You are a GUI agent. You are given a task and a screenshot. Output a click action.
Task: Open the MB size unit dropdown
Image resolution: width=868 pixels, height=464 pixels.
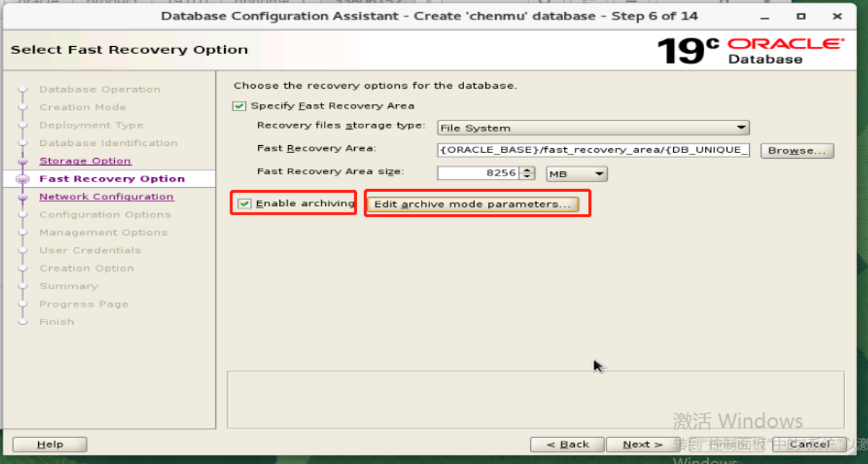[x=577, y=174]
